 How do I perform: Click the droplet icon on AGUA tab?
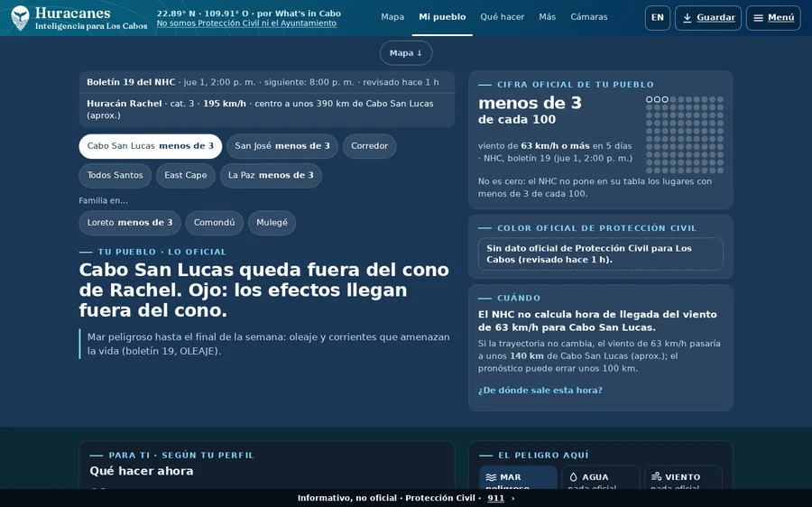[573, 477]
